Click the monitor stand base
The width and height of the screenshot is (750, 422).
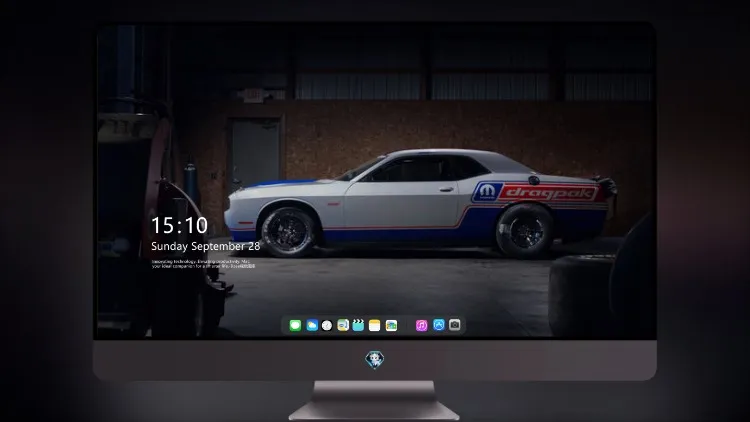tap(374, 402)
